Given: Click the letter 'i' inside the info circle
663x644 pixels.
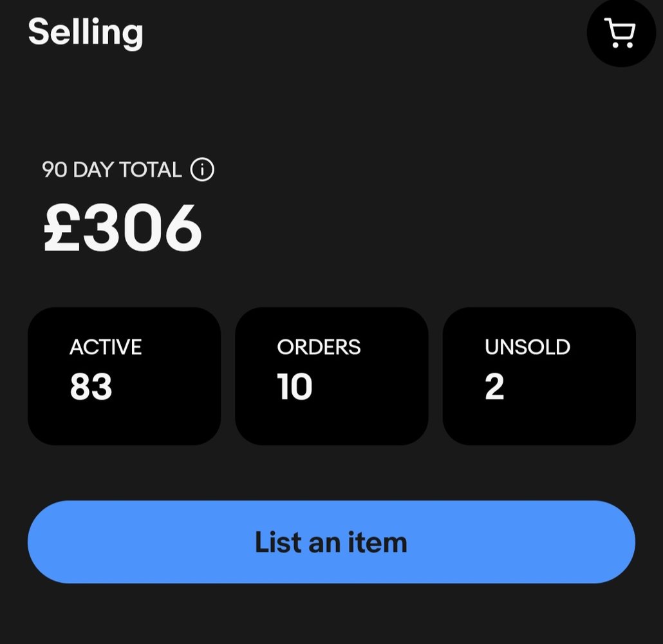Looking at the screenshot, I should click(x=202, y=169).
